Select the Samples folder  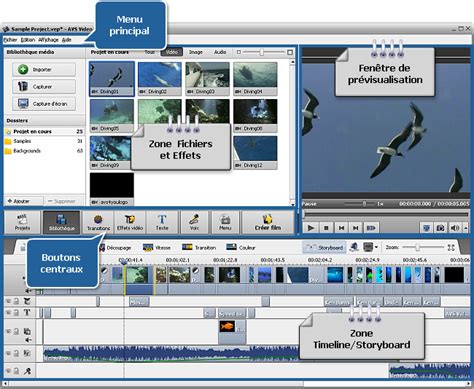coord(43,141)
